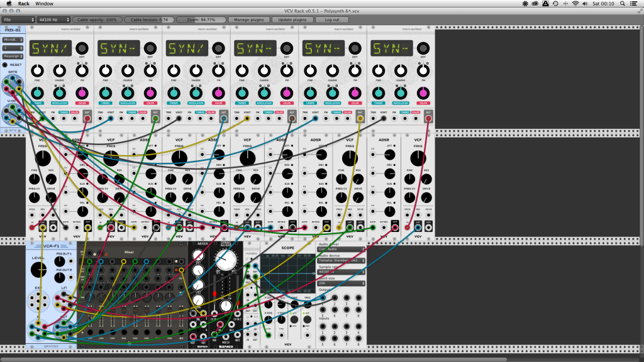Image resolution: width=644 pixels, height=362 pixels.
Task: Click the Scope TRIG knob
Action: (x=307, y=305)
